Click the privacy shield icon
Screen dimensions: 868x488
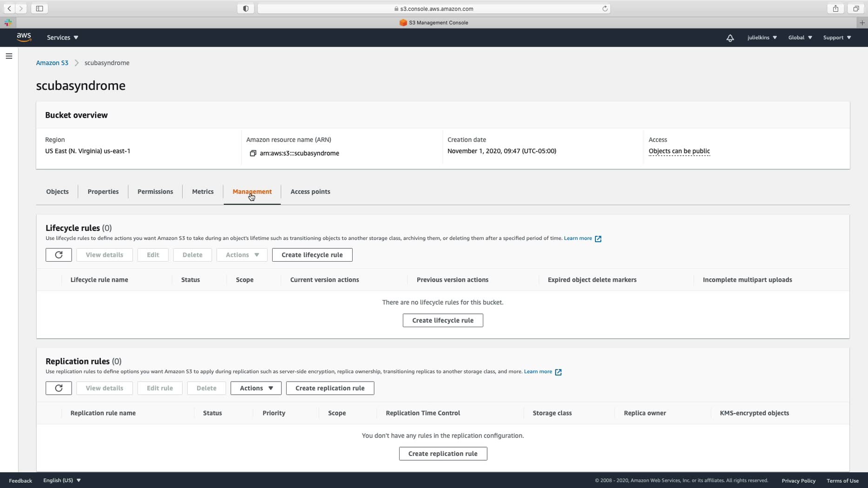[246, 8]
